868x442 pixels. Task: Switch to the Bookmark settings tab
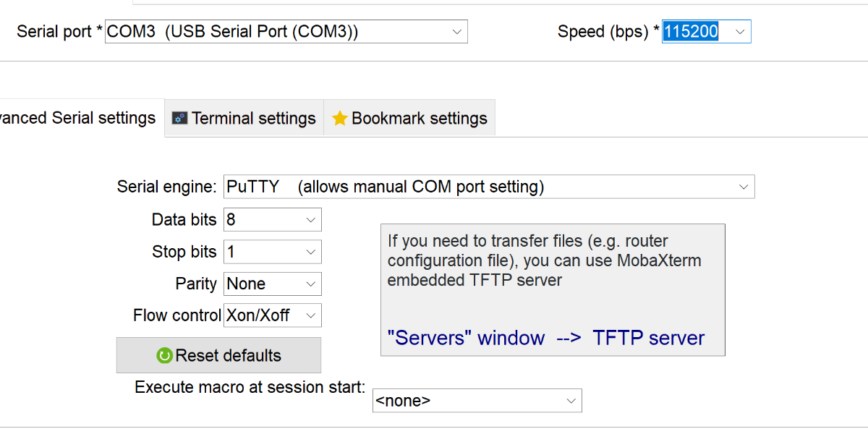pos(409,118)
